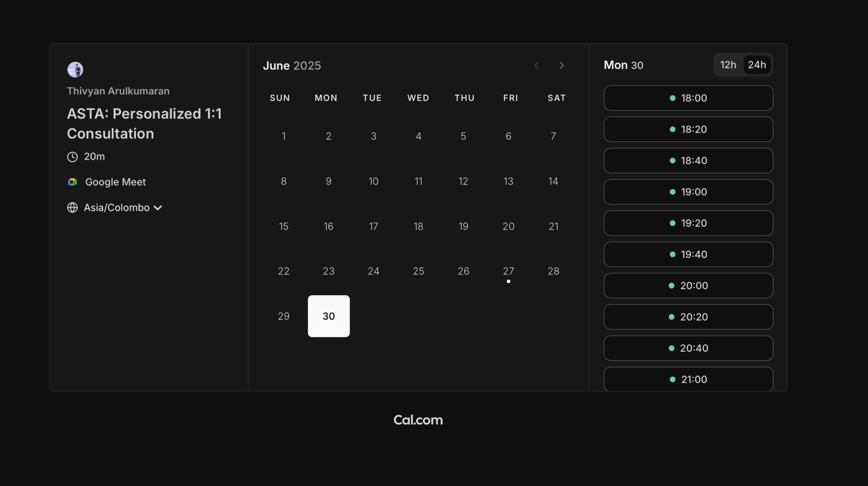Choose the 19:20 time slot
Viewport: 868px width, 486px height.
click(688, 223)
